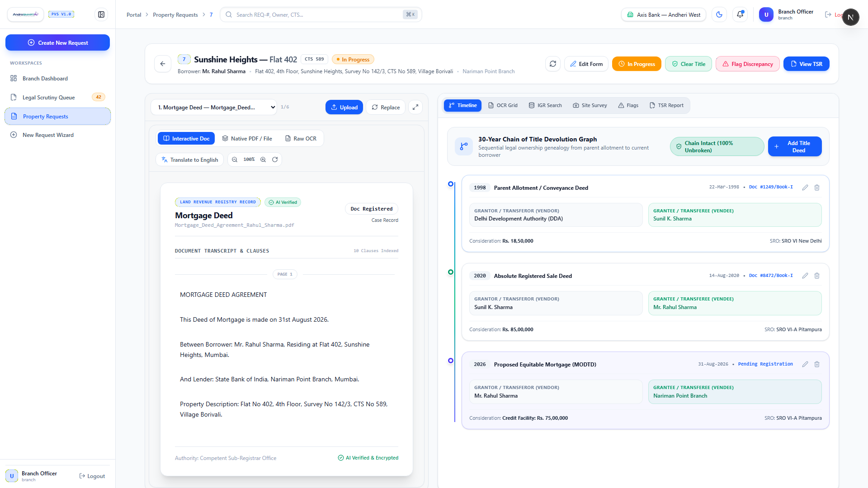Zoom out the document
This screenshot has height=488, width=868.
[x=235, y=160]
